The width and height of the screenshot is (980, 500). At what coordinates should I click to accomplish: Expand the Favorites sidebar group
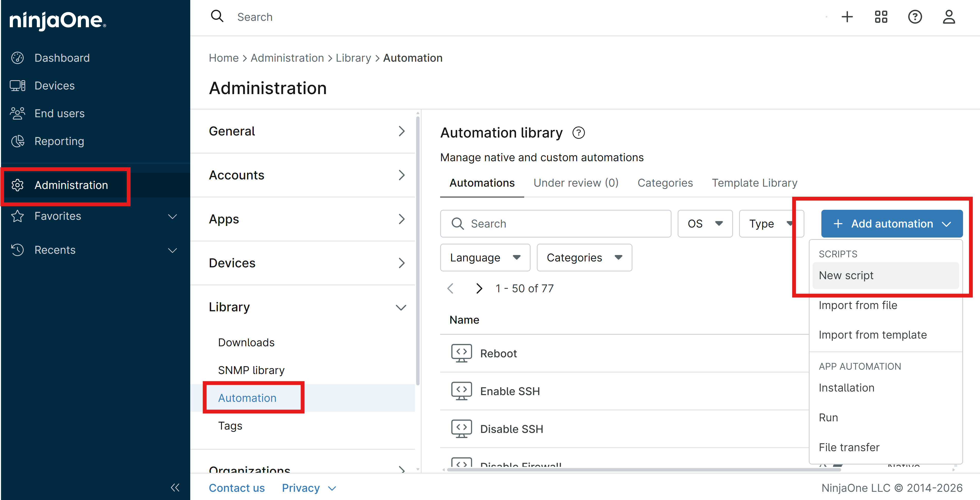tap(172, 216)
